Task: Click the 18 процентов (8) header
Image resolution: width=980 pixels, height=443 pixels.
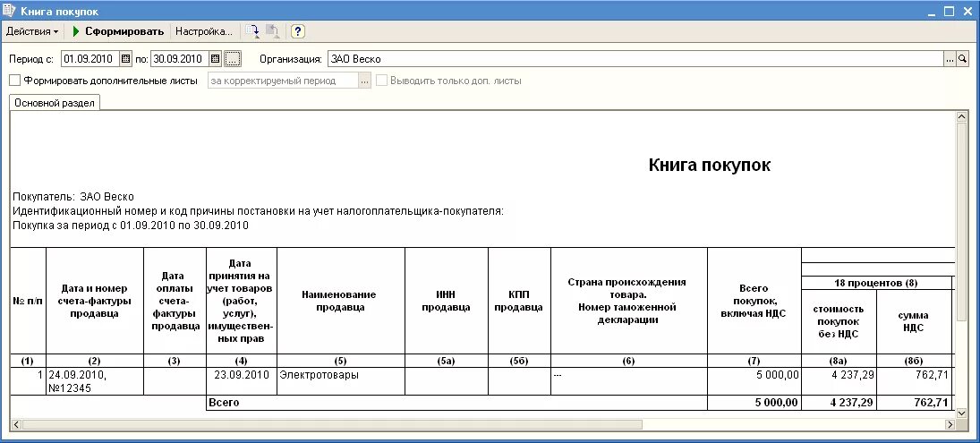Action: click(875, 283)
